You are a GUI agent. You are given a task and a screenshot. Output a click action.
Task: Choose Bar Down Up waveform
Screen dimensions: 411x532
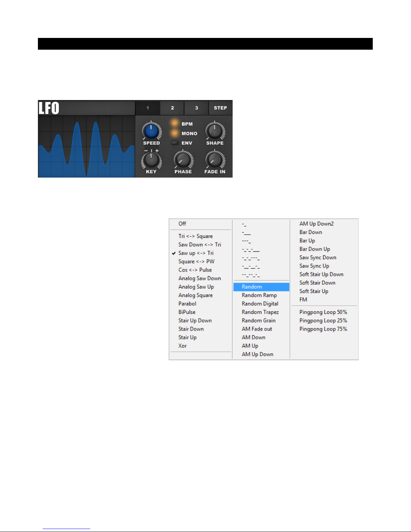point(315,249)
